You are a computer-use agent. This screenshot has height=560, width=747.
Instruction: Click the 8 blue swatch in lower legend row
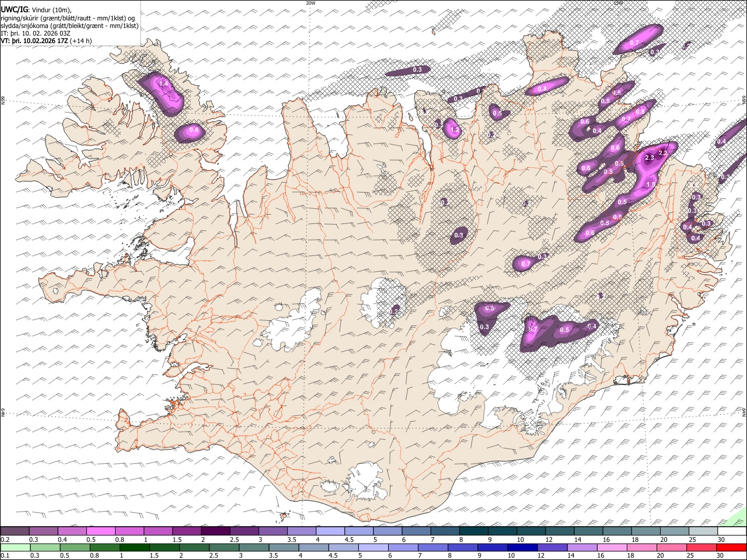point(463,548)
